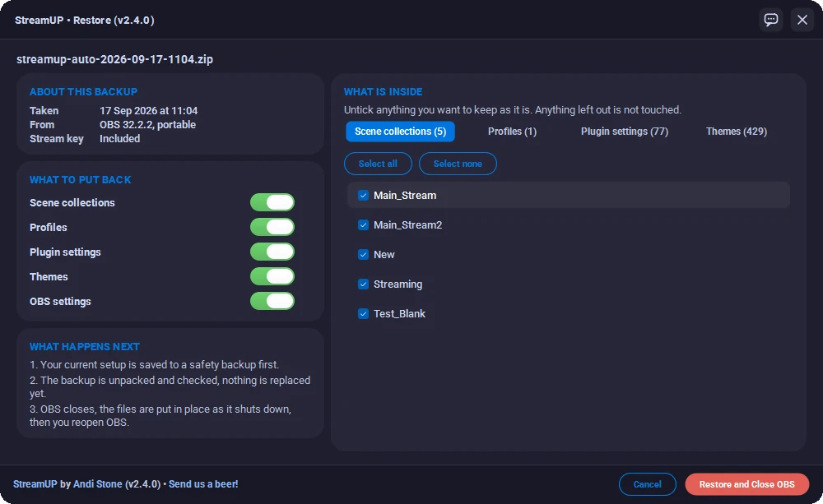Viewport: 823px width, 504px height.
Task: Uncheck the Main_Stream2 checkbox
Action: (363, 225)
